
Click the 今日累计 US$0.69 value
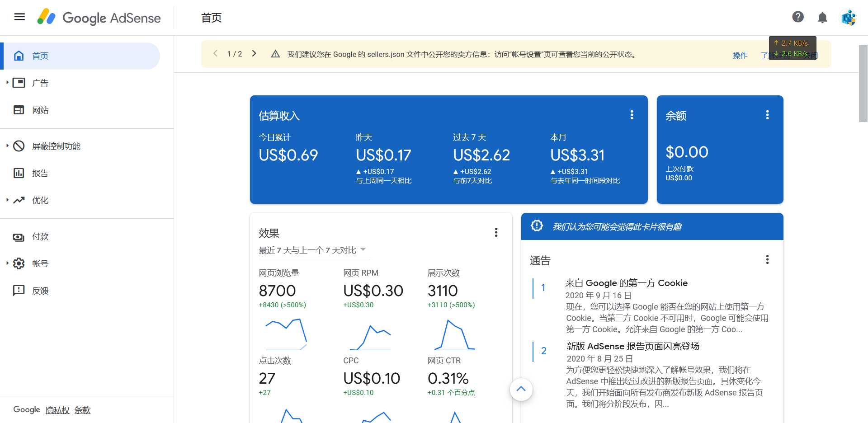pos(288,155)
